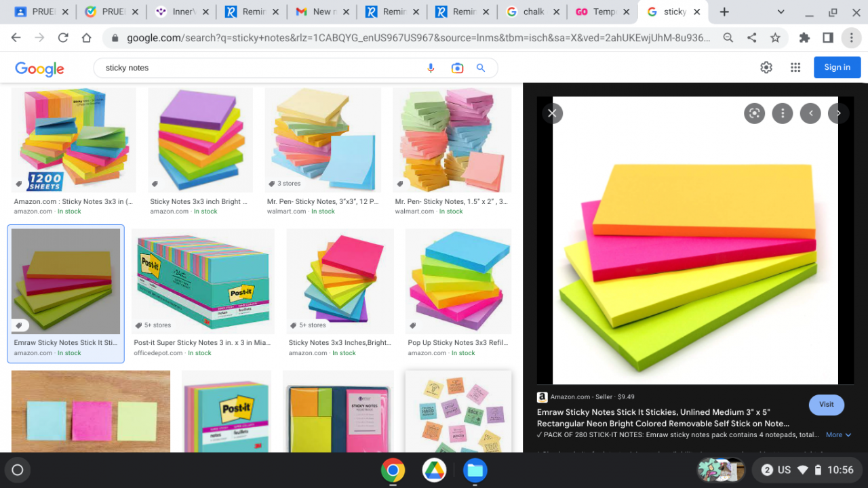
Task: Open Emraw Sticky Notes title link in preview
Action: [x=663, y=418]
